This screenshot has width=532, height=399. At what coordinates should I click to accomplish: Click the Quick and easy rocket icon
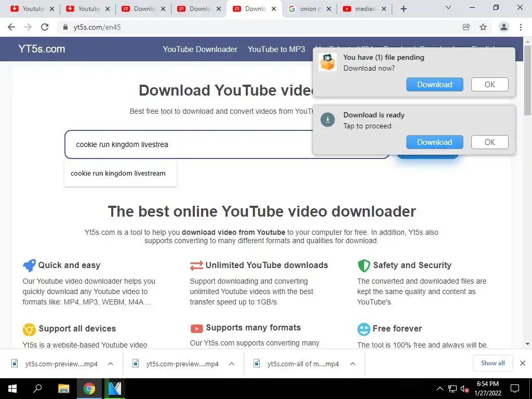click(29, 265)
